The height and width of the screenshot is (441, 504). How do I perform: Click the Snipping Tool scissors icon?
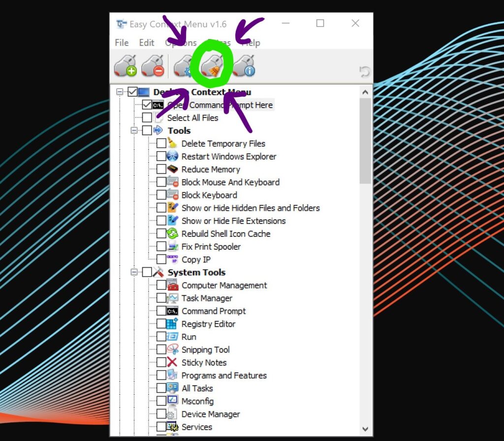click(173, 349)
